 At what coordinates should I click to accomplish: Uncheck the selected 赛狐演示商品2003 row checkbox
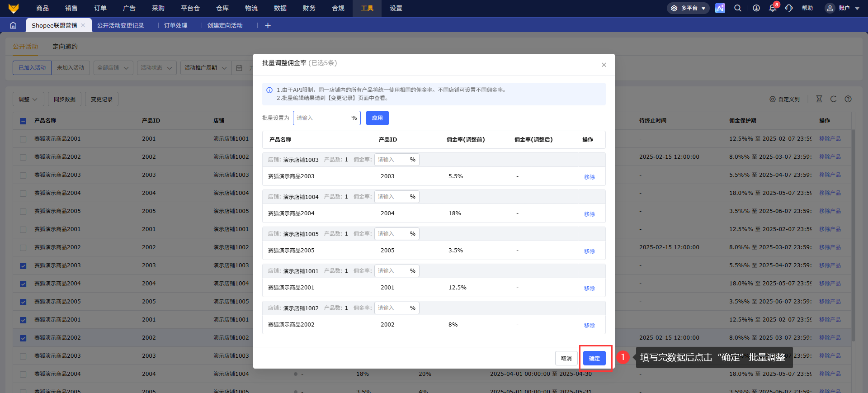[x=23, y=265]
